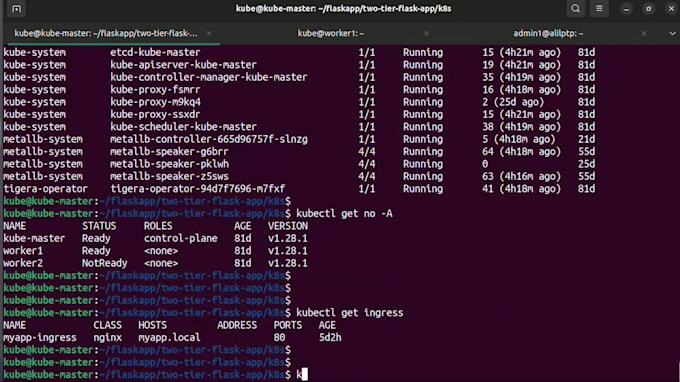
Task: Click the control-plane role text
Action: point(180,238)
